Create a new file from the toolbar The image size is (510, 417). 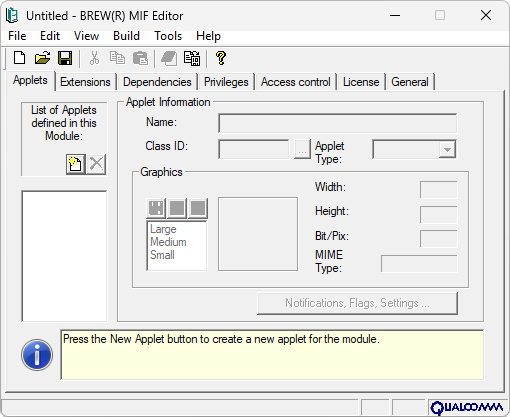pyautogui.click(x=19, y=58)
